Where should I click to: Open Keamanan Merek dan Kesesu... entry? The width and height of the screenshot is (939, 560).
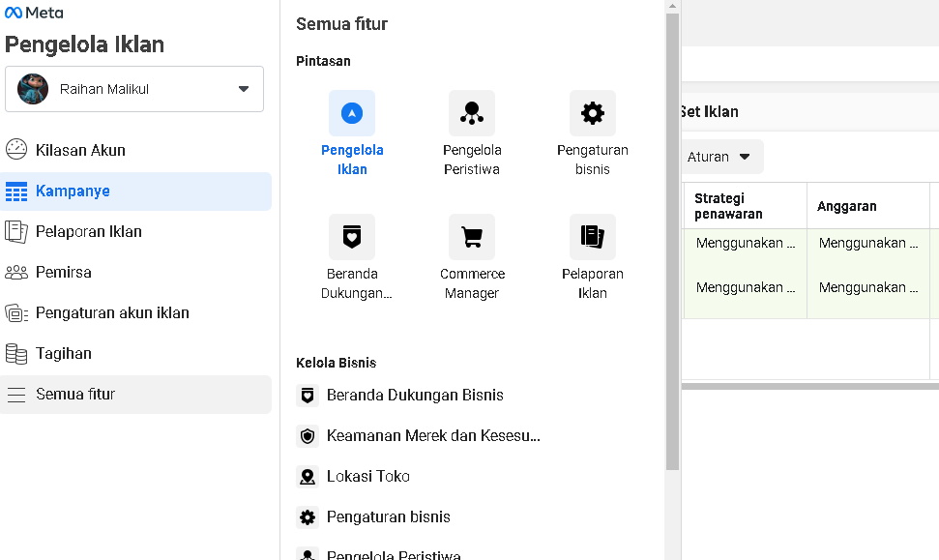(433, 436)
